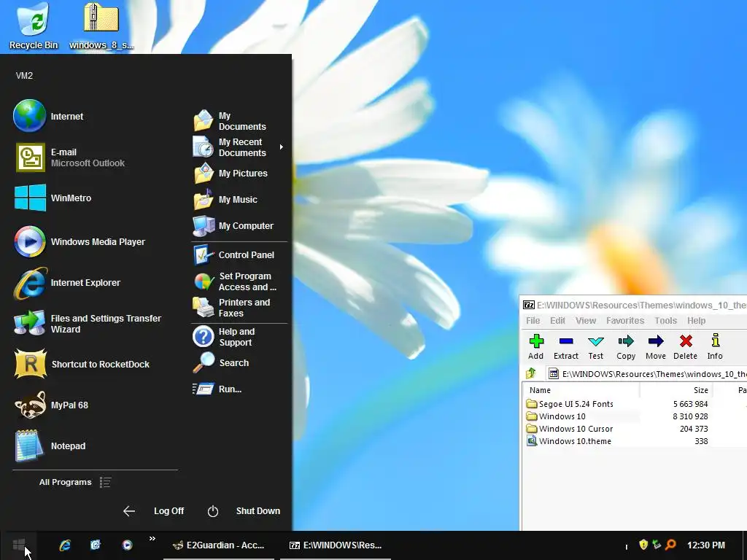The image size is (747, 560).
Task: Select the Recycle Bin desktop icon
Action: pos(34,27)
